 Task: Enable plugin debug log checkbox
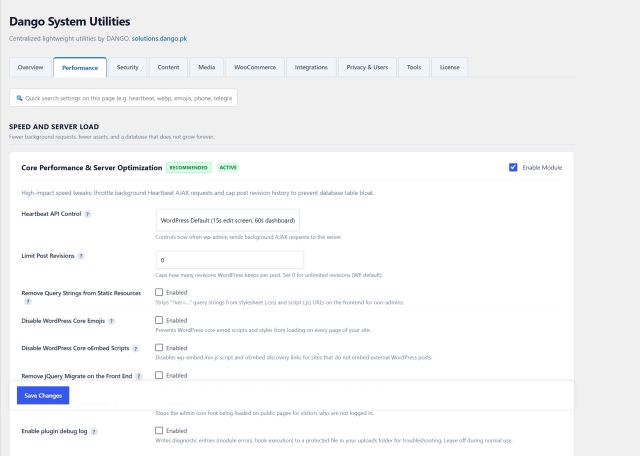pos(159,430)
